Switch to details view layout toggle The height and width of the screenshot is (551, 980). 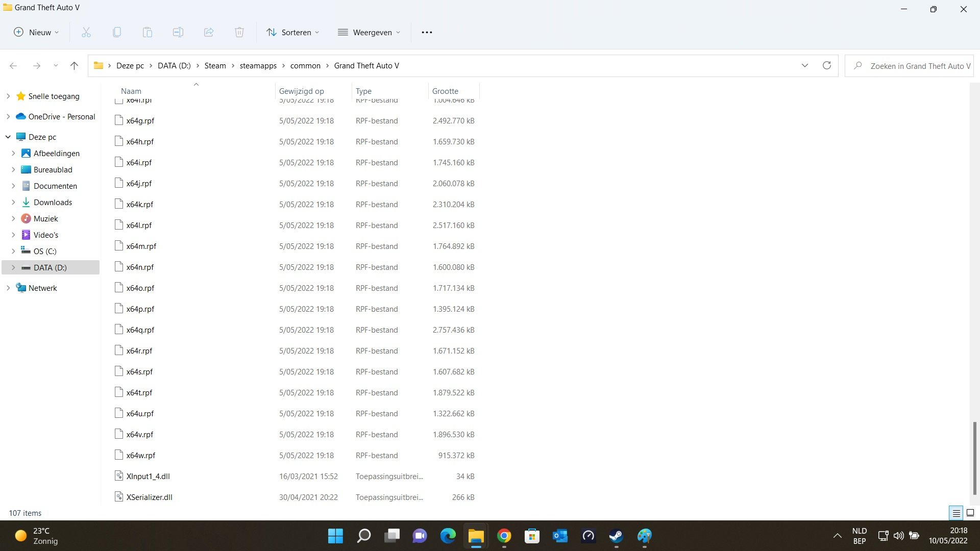point(956,513)
